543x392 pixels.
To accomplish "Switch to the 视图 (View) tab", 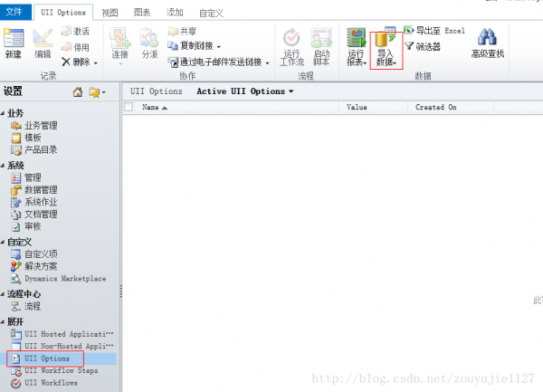I will tap(110, 13).
